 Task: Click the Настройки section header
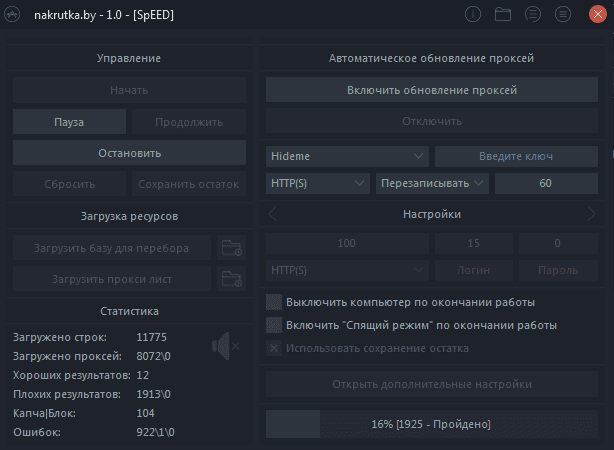point(432,214)
